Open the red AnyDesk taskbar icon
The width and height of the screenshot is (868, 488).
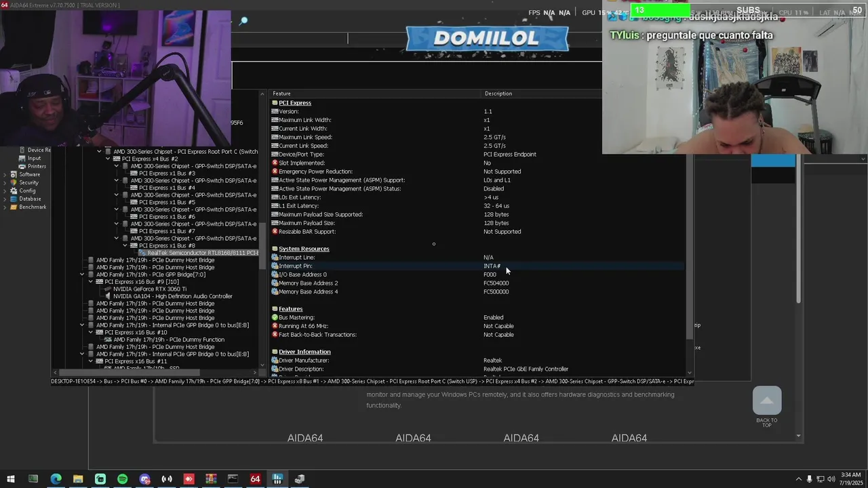189,479
